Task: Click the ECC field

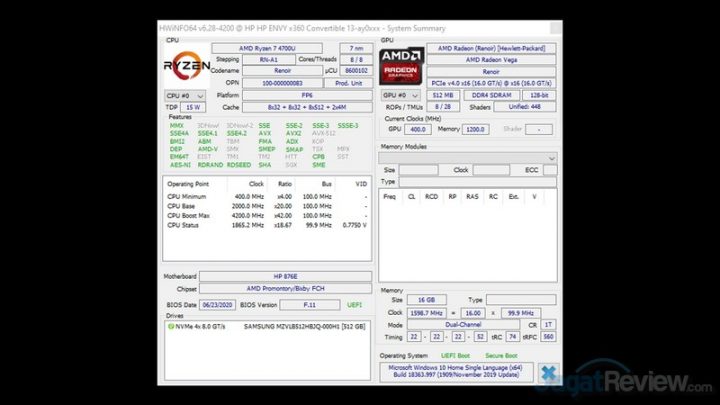Action: coord(550,170)
